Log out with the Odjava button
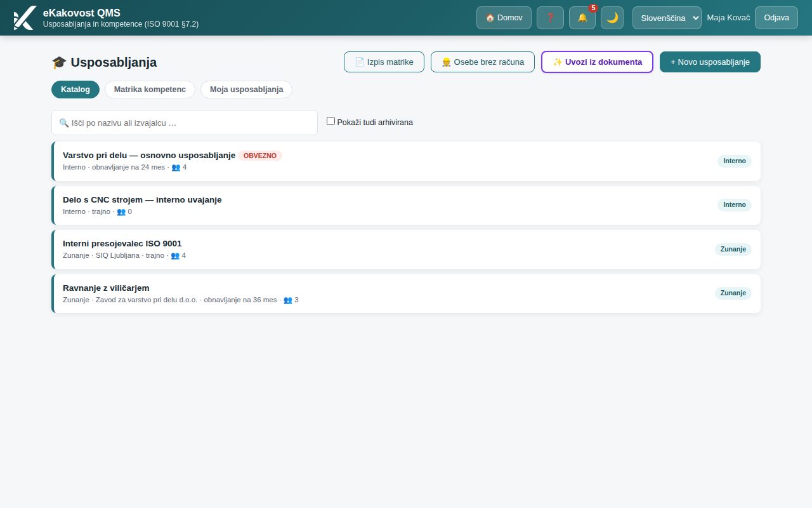The image size is (812, 508). 776,18
